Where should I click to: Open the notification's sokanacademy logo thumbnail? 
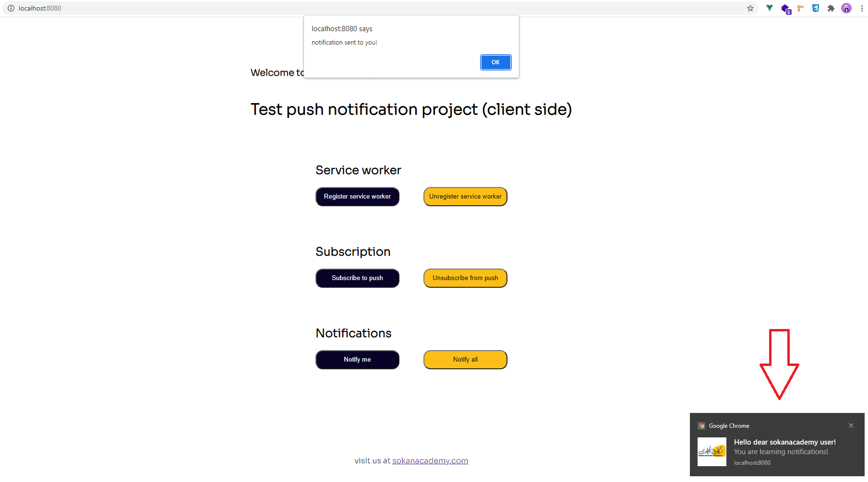click(x=712, y=452)
